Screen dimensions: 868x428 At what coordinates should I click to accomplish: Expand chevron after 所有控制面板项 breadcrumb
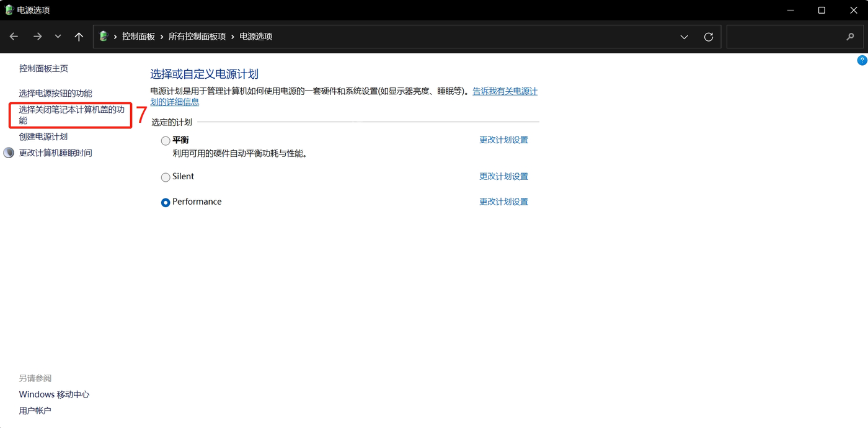pyautogui.click(x=233, y=37)
